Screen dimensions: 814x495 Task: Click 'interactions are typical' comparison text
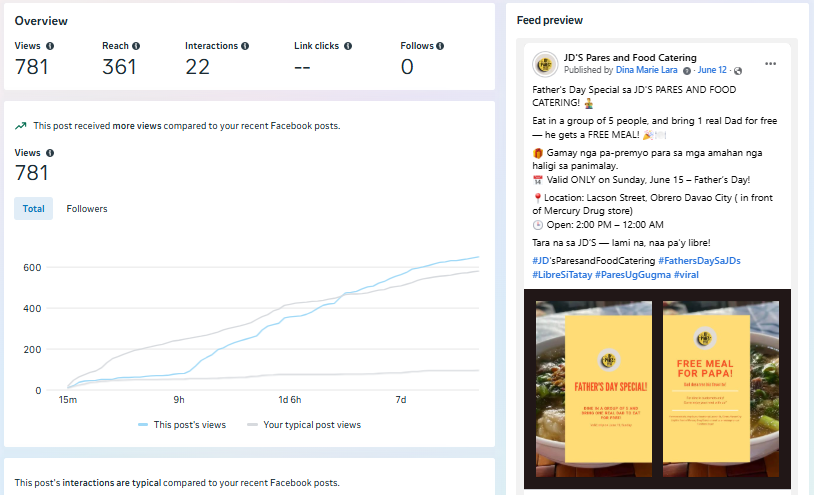[112, 483]
